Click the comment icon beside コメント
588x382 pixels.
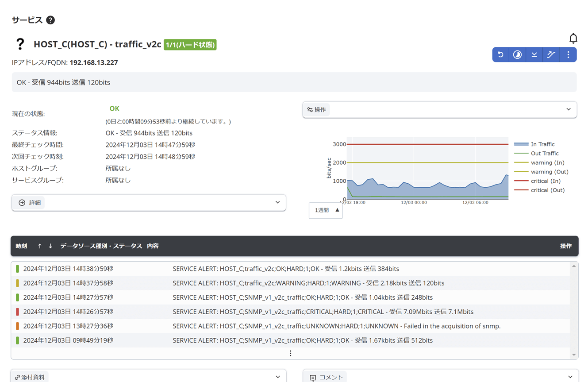tap(313, 378)
